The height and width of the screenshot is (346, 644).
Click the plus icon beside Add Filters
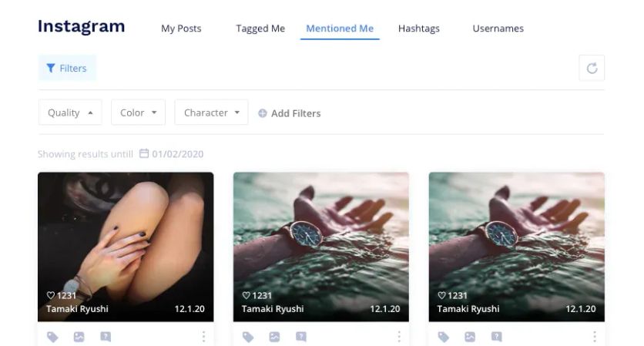coord(263,113)
